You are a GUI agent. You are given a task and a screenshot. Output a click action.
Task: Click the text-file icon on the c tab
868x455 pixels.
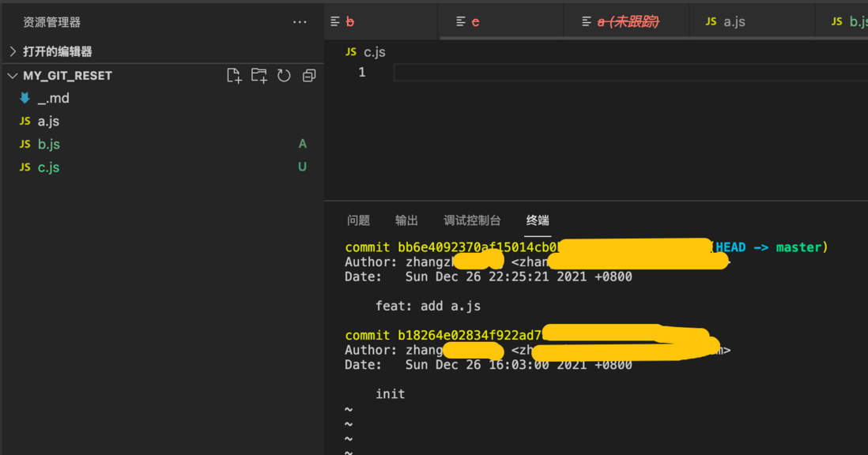coord(461,21)
